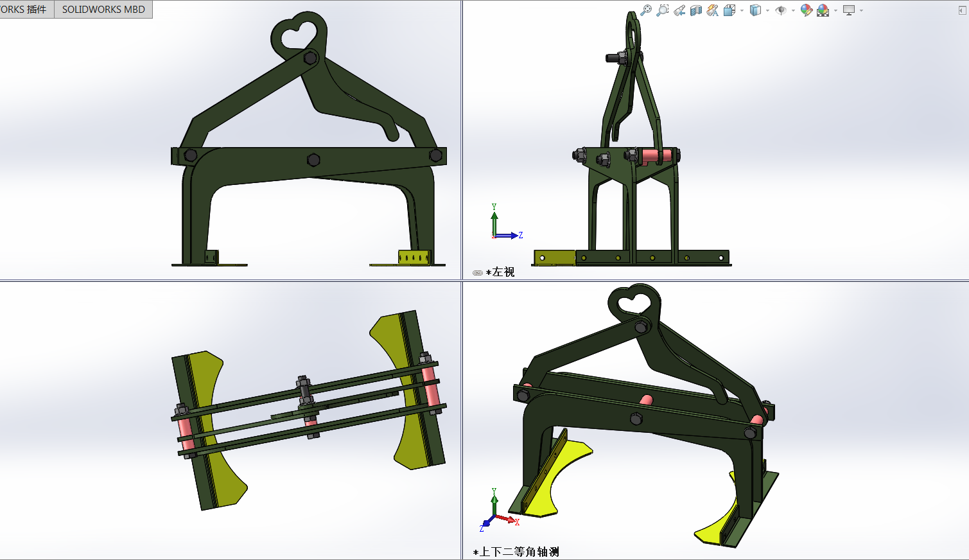Select the Zoom to Area tool
Image resolution: width=969 pixels, height=560 pixels.
click(x=663, y=10)
